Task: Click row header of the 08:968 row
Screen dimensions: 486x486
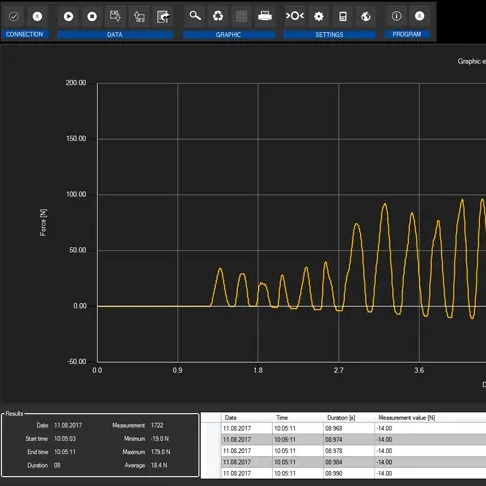Action: click(x=211, y=428)
